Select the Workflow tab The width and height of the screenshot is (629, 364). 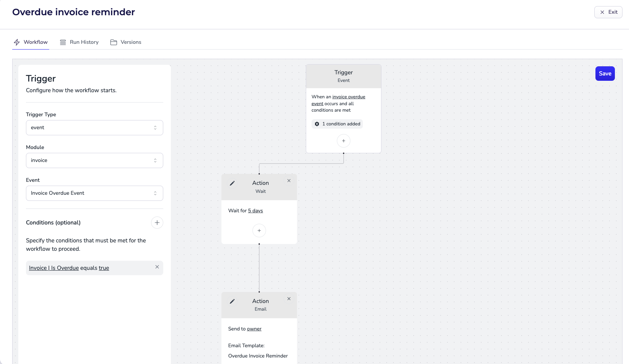click(x=31, y=42)
